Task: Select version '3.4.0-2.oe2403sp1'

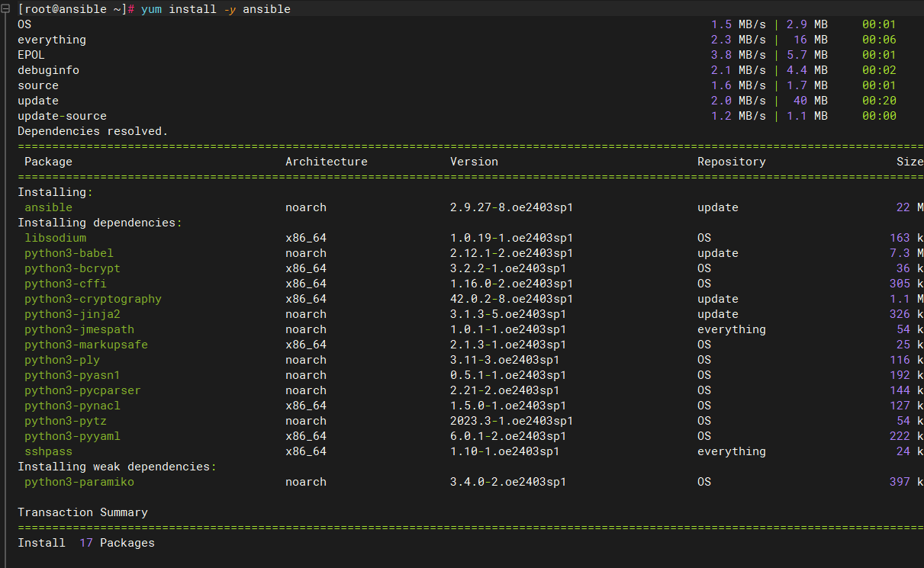Action: pos(508,482)
